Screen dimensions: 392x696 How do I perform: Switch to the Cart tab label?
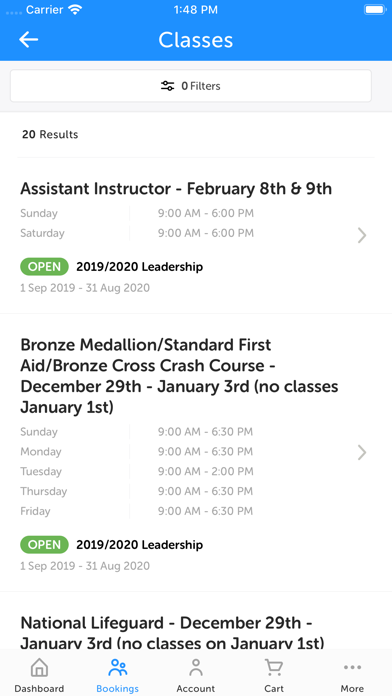[x=274, y=689]
